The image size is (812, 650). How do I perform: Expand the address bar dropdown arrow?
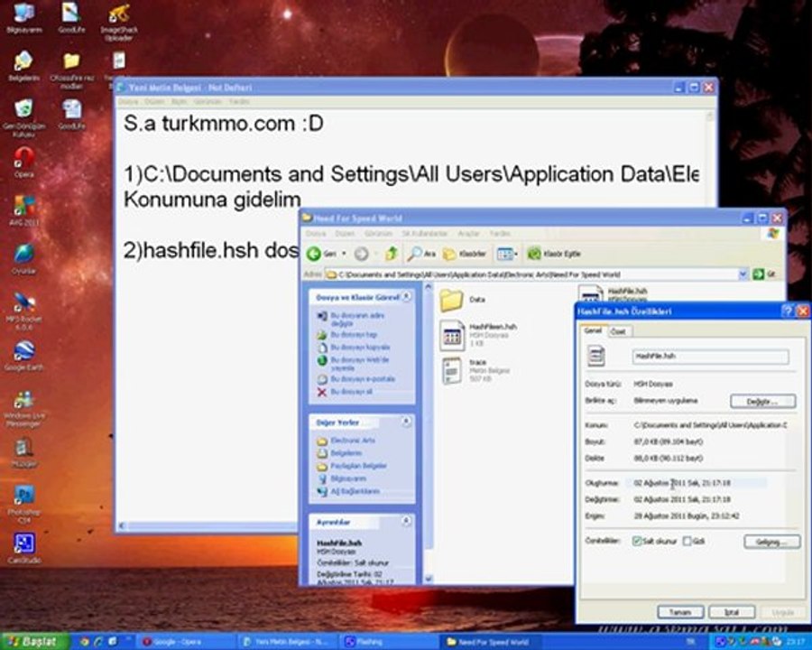pyautogui.click(x=743, y=274)
